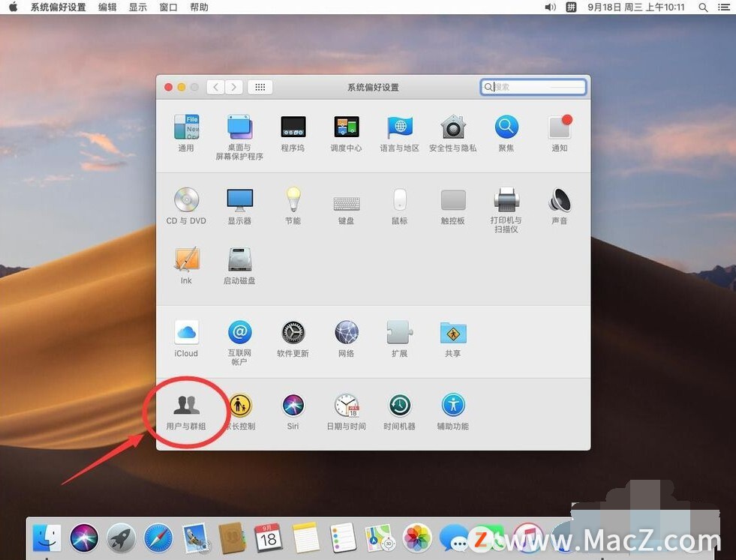The image size is (736, 560).
Task: Open 桌面与屏幕保护程序 preferences
Action: pos(239,137)
